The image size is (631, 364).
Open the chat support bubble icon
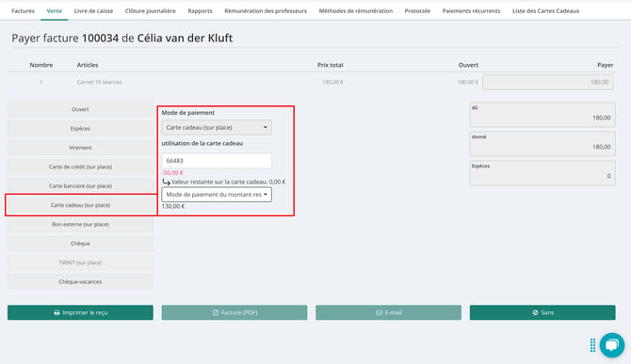611,344
